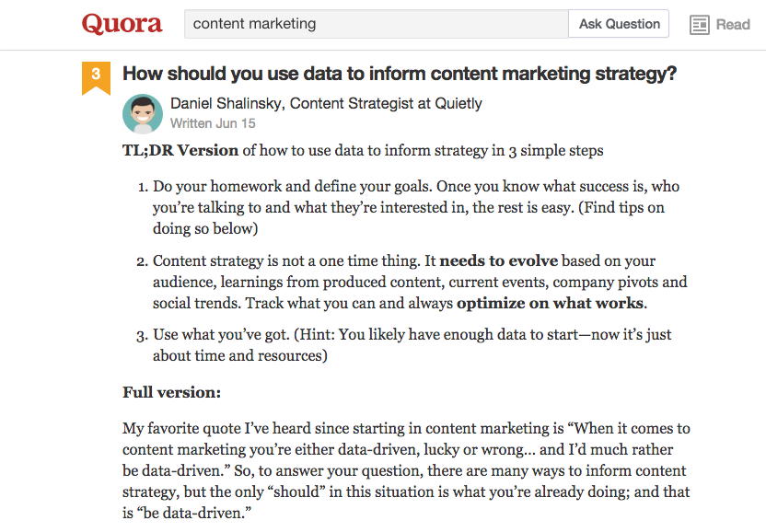766x532 pixels.
Task: Open the Daniel Shalinsky author name link
Action: [x=226, y=103]
